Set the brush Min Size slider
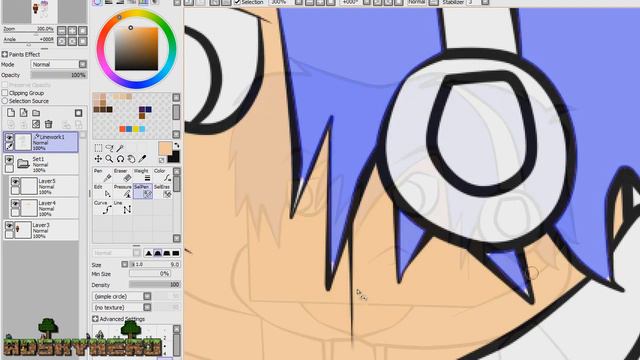The height and width of the screenshot is (360, 640). [150, 274]
